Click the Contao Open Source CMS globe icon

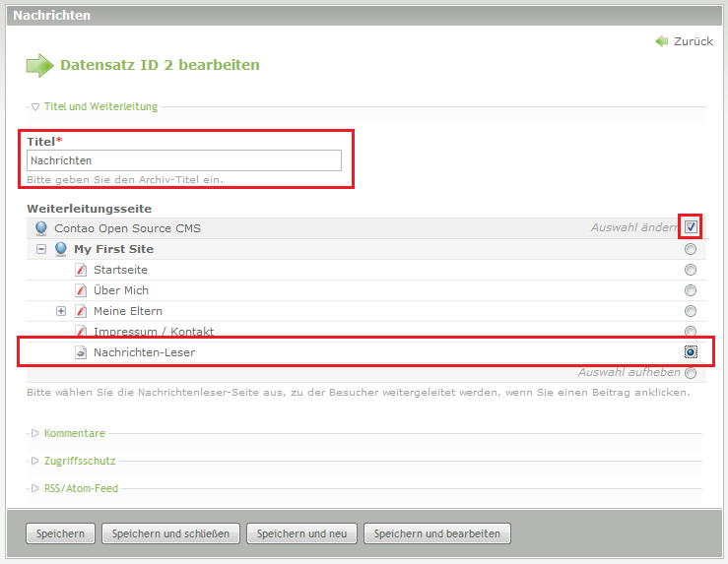pos(41,228)
